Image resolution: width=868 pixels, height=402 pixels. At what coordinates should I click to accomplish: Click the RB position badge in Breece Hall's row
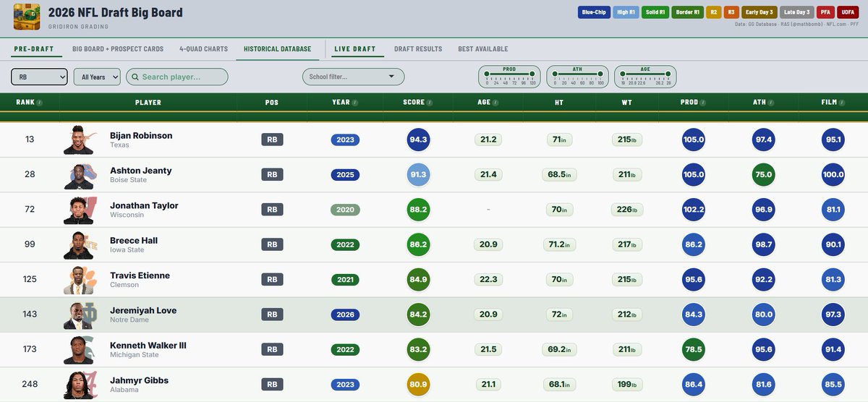[x=272, y=245]
